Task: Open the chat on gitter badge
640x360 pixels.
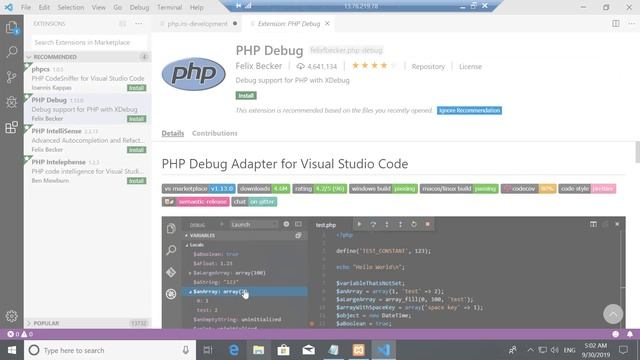Action: [x=254, y=202]
